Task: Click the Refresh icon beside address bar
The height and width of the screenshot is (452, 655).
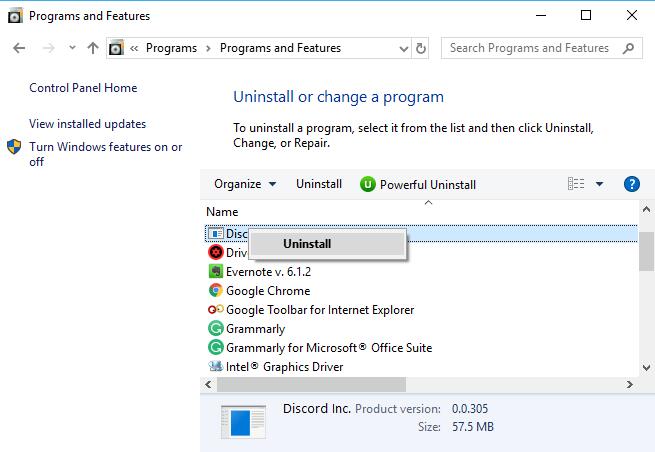Action: [421, 48]
